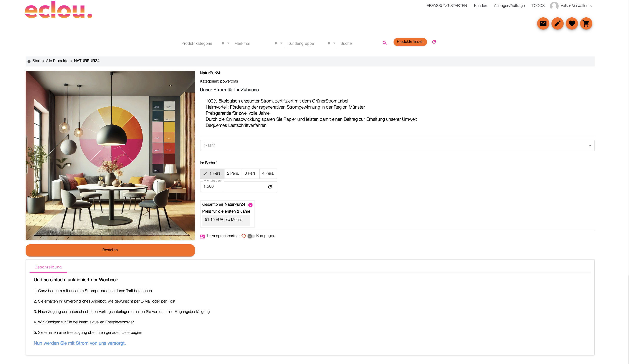Open the Kunden menu item
This screenshot has height=364, width=629.
click(x=480, y=6)
